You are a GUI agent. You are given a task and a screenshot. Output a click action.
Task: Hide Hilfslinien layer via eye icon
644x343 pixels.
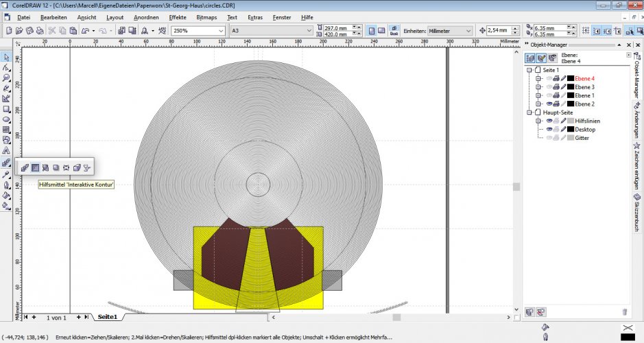tap(549, 121)
